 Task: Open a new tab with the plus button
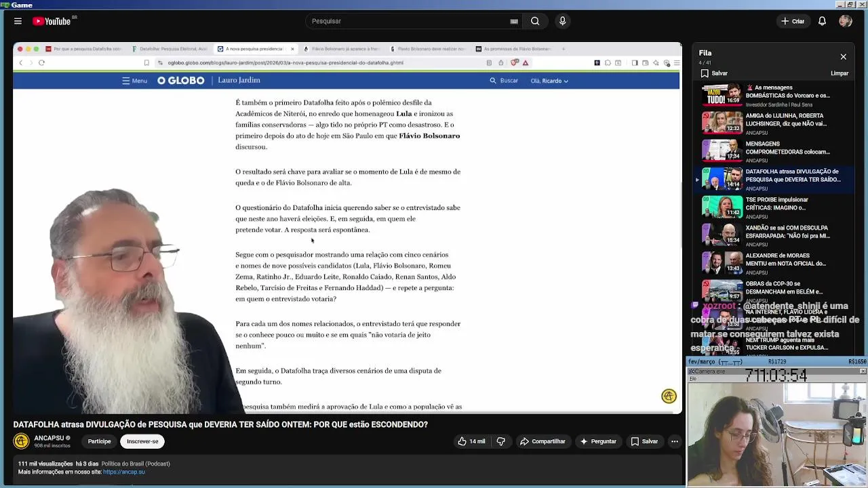coord(563,49)
